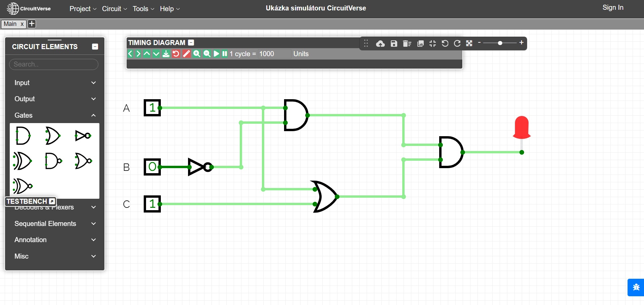Click the canvas zoom slider handle
Screen dimensions: 644x305
pos(500,43)
